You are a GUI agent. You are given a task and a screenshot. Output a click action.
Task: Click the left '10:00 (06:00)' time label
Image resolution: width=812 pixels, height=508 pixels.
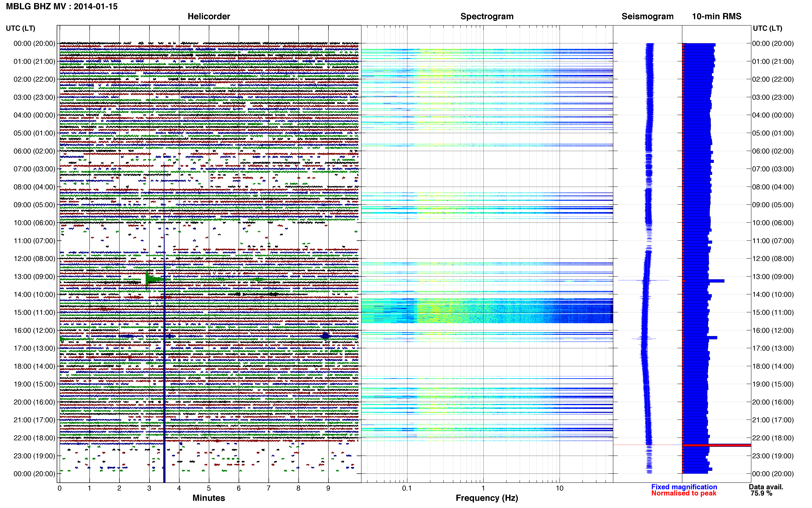[34, 223]
